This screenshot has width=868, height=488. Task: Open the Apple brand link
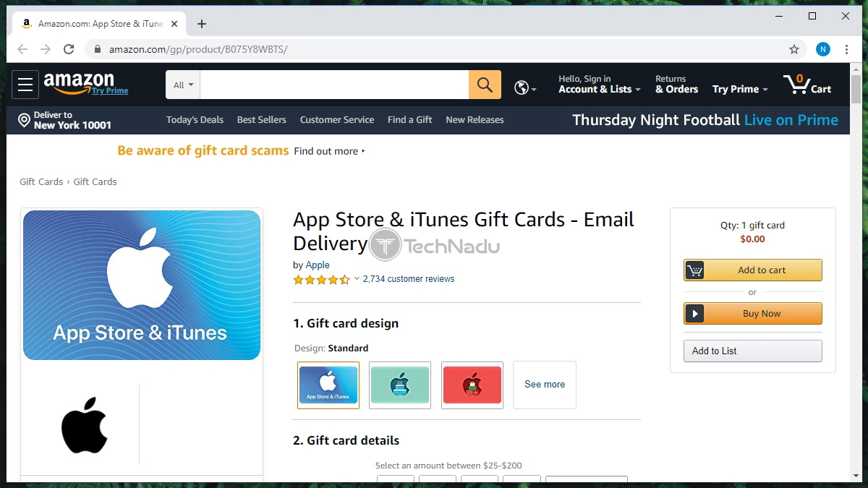coord(318,265)
